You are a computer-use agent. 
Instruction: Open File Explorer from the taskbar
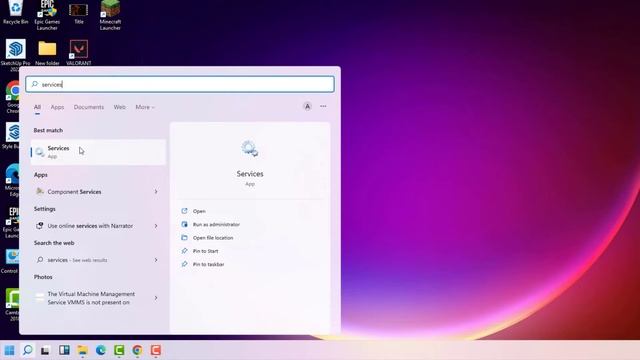tap(82, 350)
